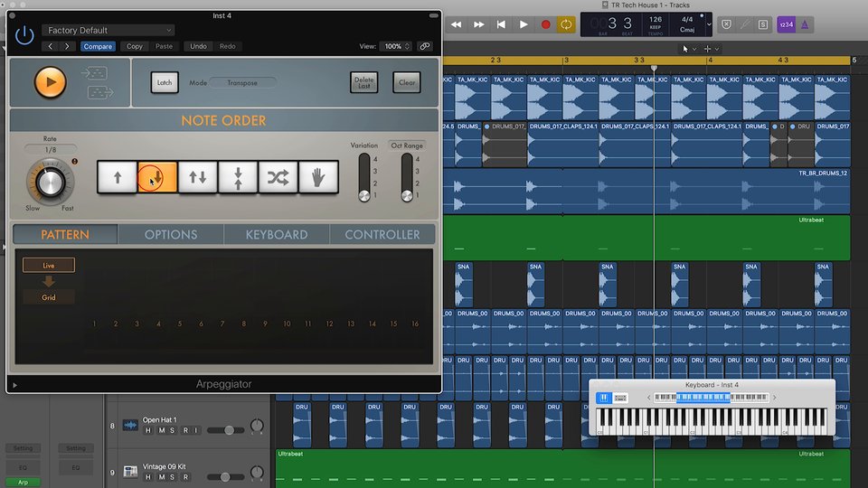Click the Rewind transport button
Screen dimensions: 868x488
pos(456,24)
